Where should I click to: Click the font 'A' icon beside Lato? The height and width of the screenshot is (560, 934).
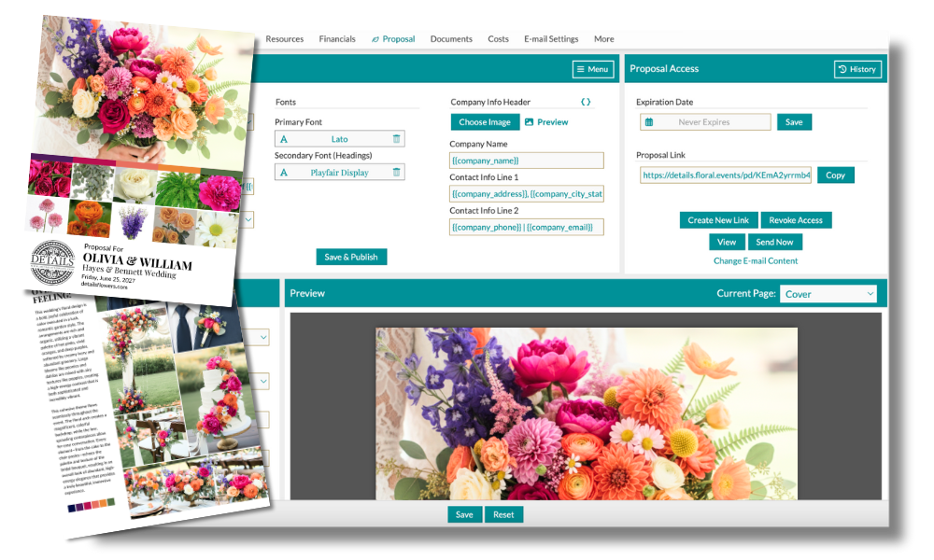click(x=284, y=139)
